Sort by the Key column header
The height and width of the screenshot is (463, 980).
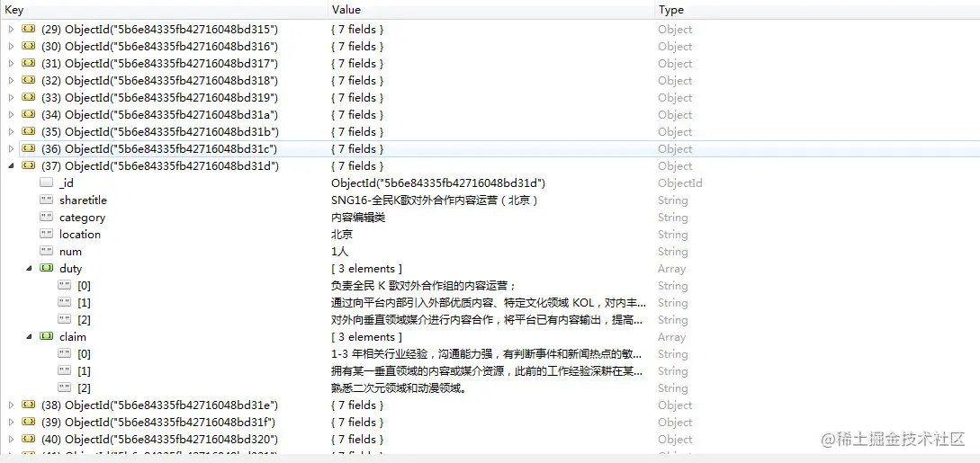tap(164, 9)
